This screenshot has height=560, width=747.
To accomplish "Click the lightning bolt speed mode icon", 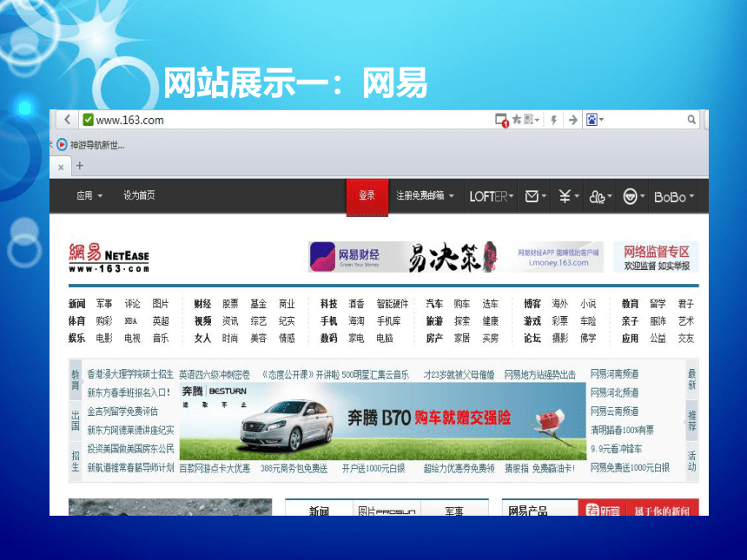I will coord(553,120).
